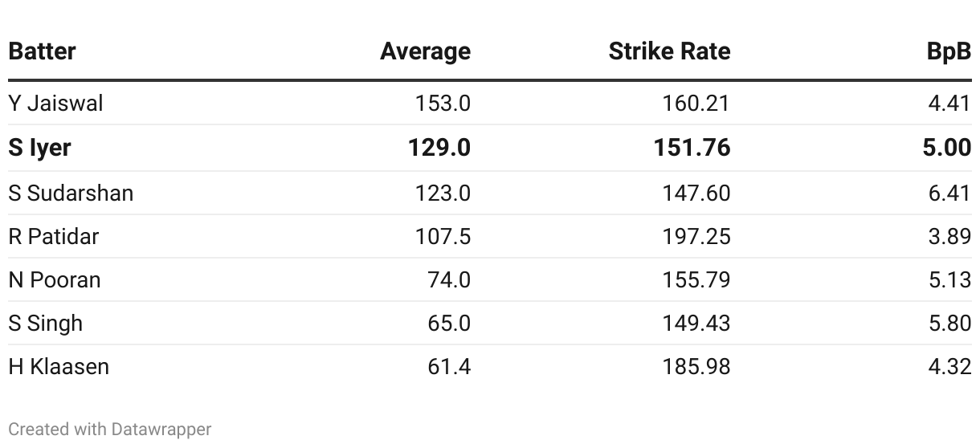Select S Singh's BpB value 5.80
980x448 pixels.
click(949, 324)
